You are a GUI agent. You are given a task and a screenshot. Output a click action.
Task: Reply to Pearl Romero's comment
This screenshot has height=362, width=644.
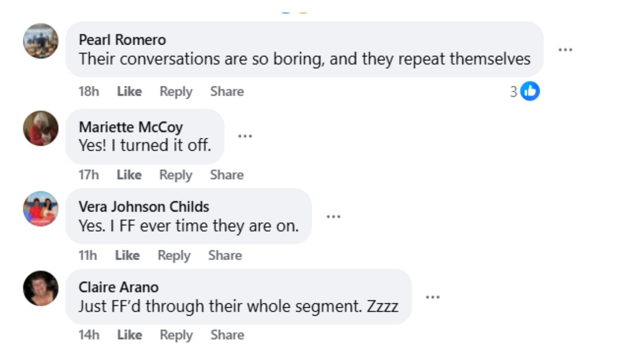point(176,91)
